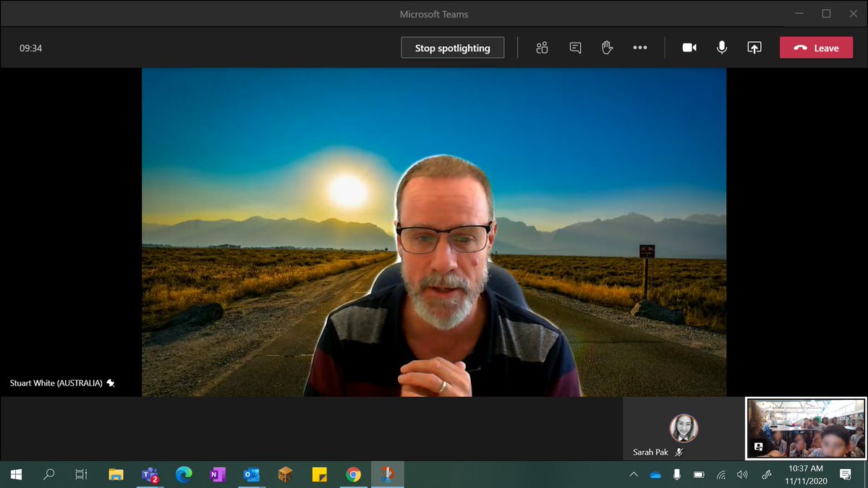The width and height of the screenshot is (868, 488).
Task: Open Google Chrome from the taskbar
Action: 353,474
